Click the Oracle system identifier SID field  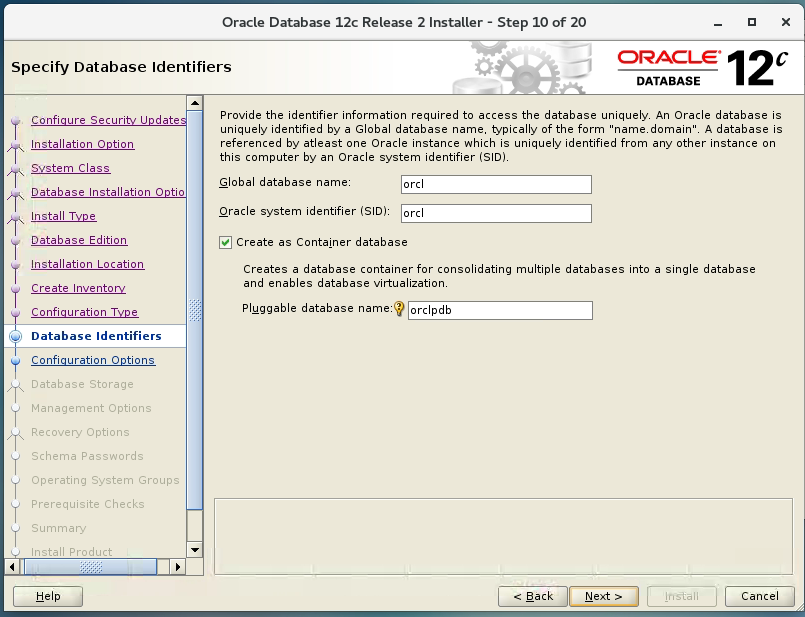point(496,213)
